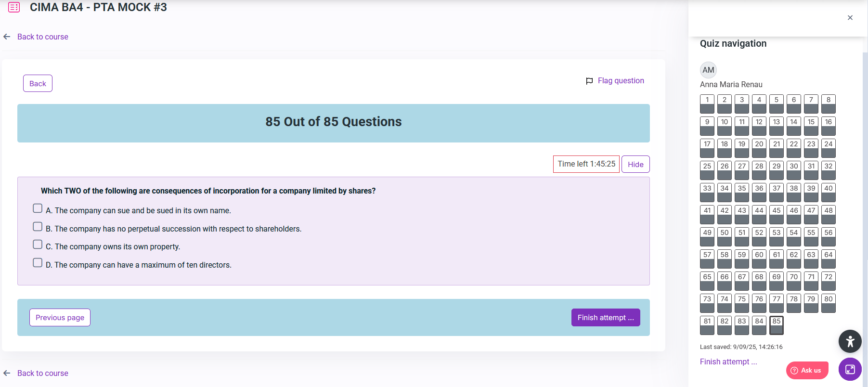Check option D maximum of ten directors
868x387 pixels.
(x=38, y=263)
